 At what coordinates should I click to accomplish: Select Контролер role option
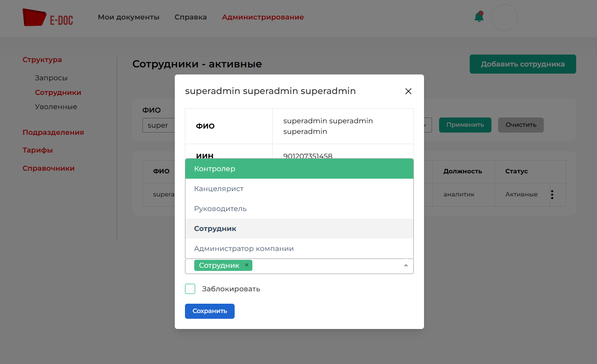click(x=299, y=169)
